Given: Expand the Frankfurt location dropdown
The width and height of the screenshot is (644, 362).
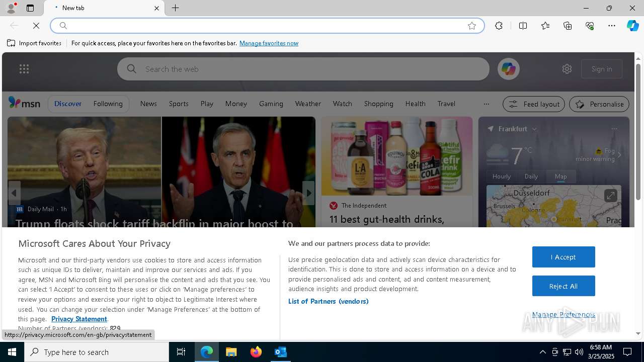Looking at the screenshot, I should (534, 129).
